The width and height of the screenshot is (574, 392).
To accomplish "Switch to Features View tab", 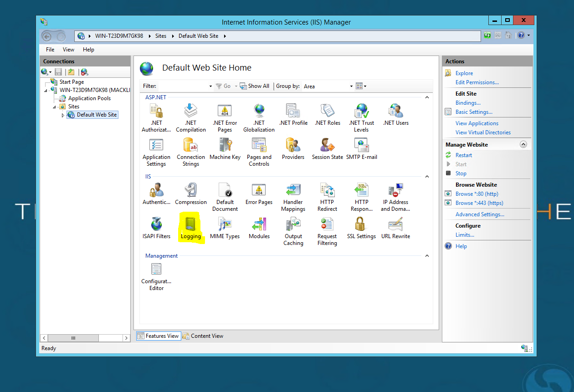I will [158, 336].
